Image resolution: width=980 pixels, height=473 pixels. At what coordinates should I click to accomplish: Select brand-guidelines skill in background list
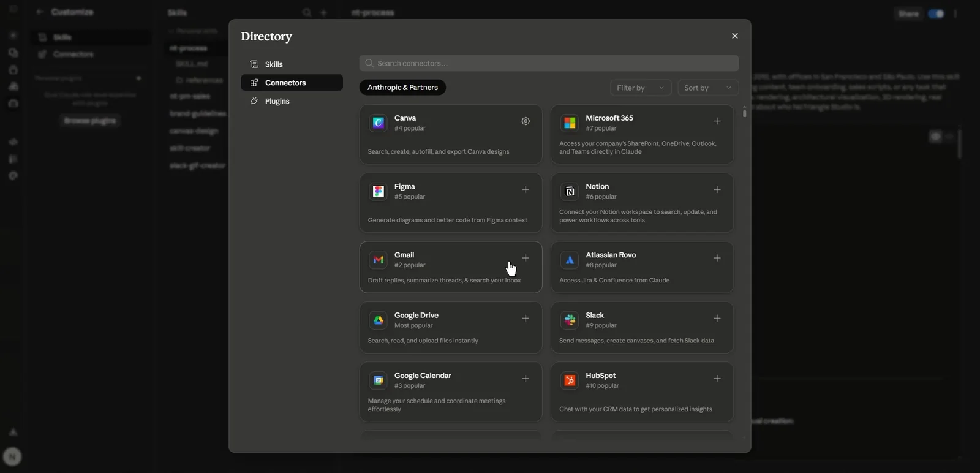[198, 114]
